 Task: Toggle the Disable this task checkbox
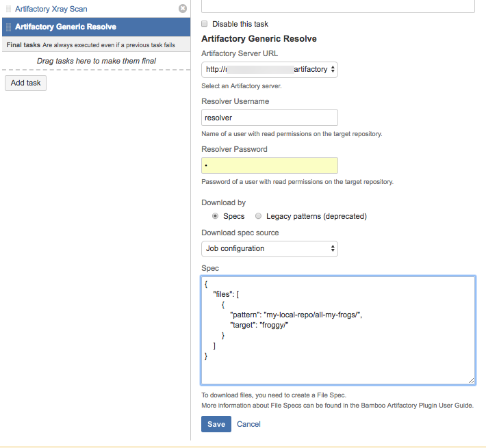(204, 24)
